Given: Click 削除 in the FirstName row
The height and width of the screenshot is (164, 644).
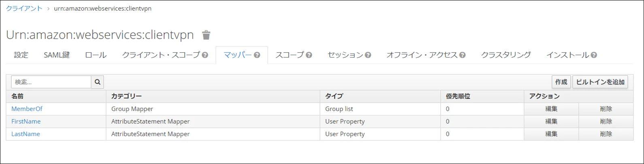Looking at the screenshot, I should 606,121.
